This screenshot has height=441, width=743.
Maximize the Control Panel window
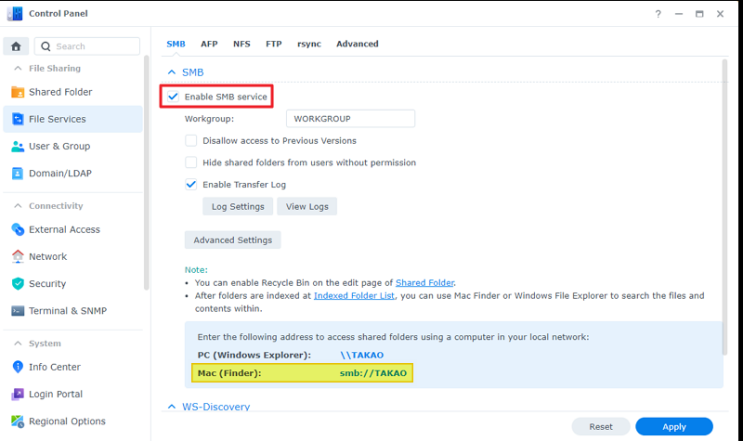pyautogui.click(x=699, y=14)
